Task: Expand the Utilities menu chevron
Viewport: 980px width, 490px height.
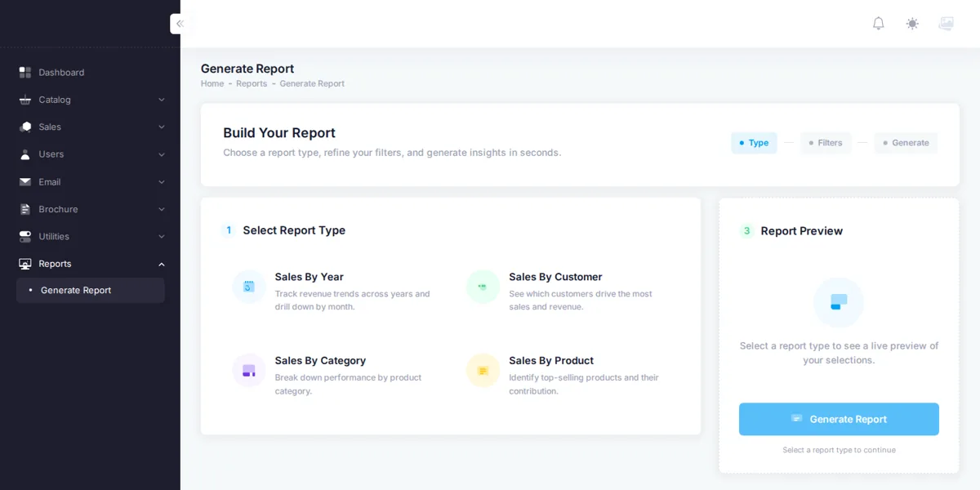Action: [x=162, y=236]
